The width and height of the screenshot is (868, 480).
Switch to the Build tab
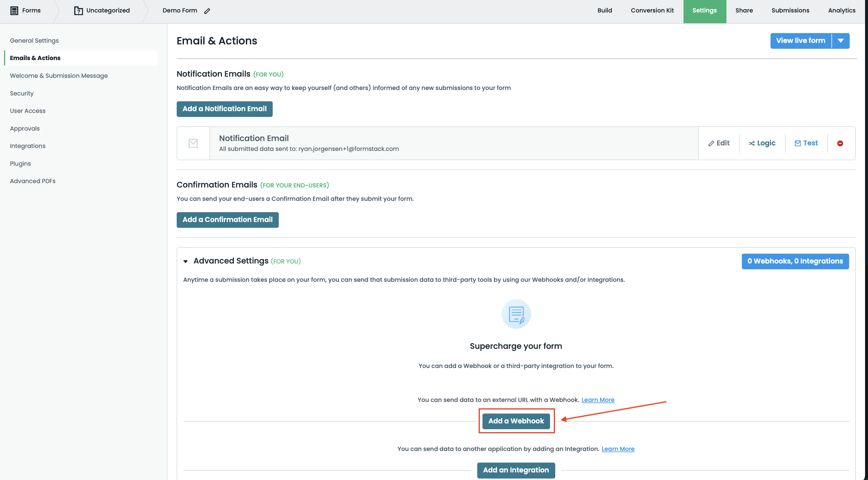pos(605,10)
